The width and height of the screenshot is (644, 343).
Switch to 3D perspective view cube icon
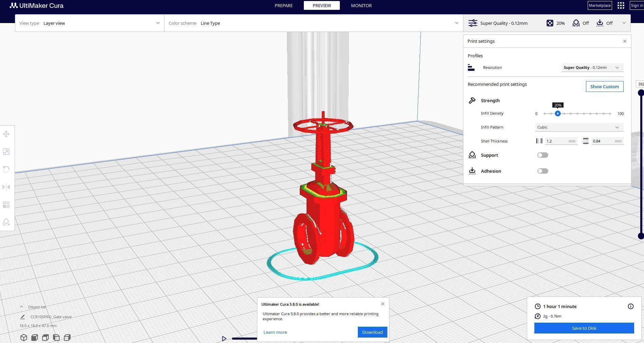pyautogui.click(x=24, y=338)
